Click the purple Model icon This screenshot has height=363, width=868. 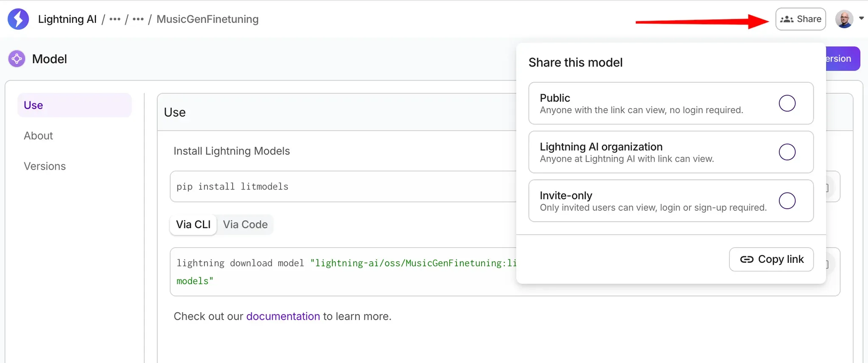pos(17,59)
